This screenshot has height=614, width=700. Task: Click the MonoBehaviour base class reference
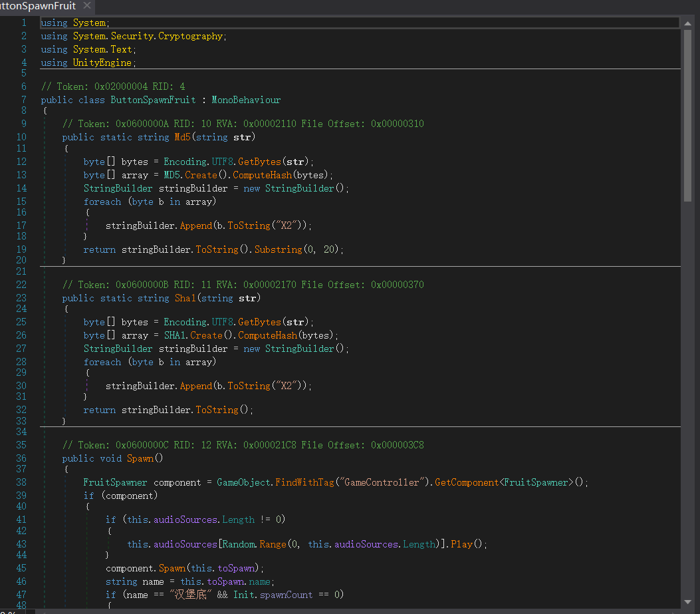pyautogui.click(x=246, y=100)
